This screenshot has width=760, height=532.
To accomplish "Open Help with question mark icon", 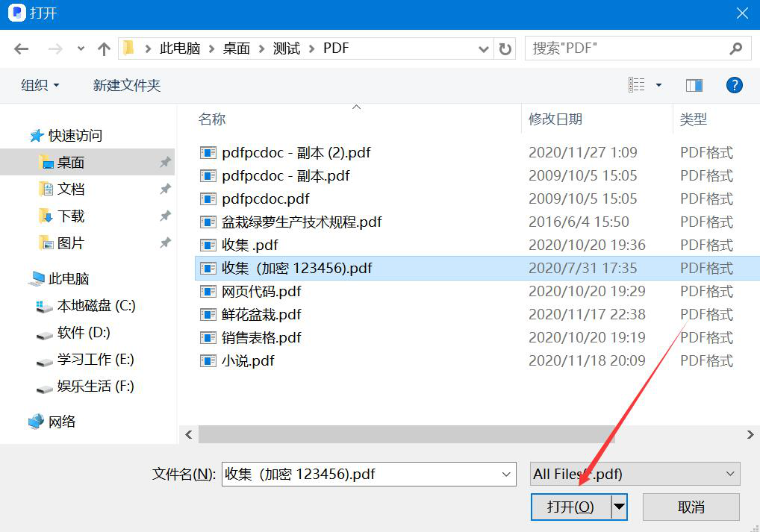I will pyautogui.click(x=735, y=85).
